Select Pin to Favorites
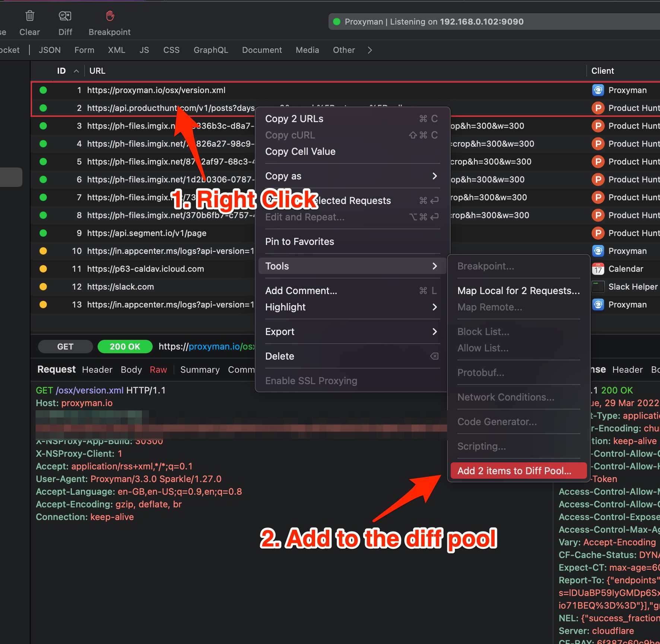This screenshot has height=644, width=660. click(352, 242)
